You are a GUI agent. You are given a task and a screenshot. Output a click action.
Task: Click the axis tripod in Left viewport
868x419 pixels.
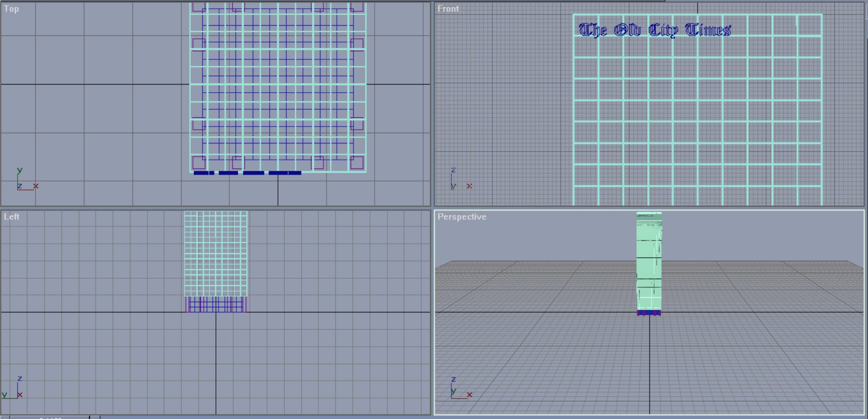tap(13, 388)
